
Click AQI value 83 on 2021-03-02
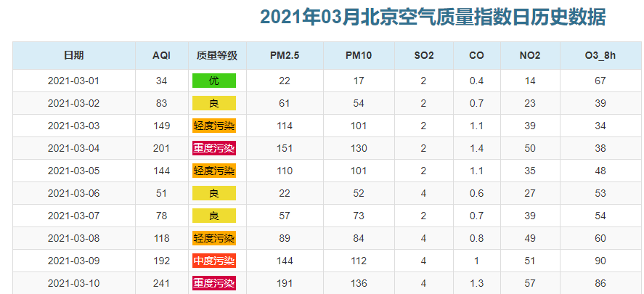click(161, 104)
